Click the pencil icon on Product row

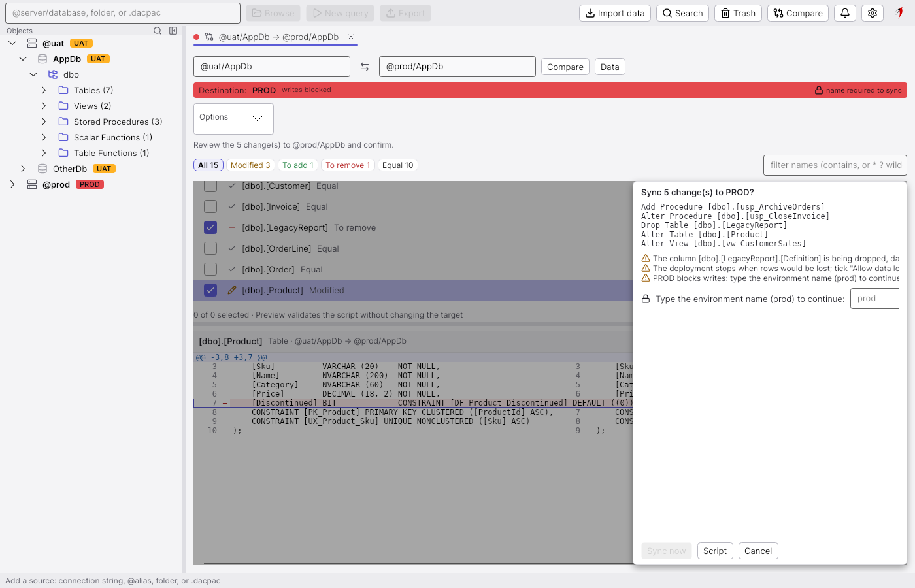pos(232,290)
